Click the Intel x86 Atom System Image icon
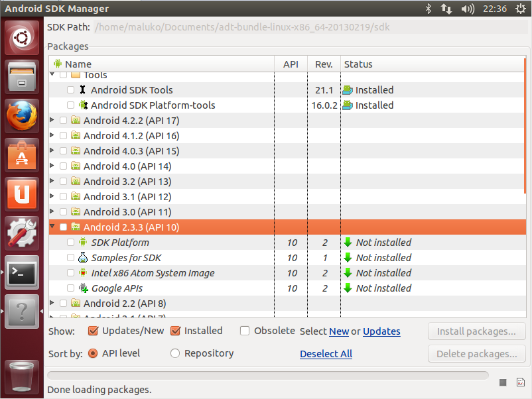 83,272
